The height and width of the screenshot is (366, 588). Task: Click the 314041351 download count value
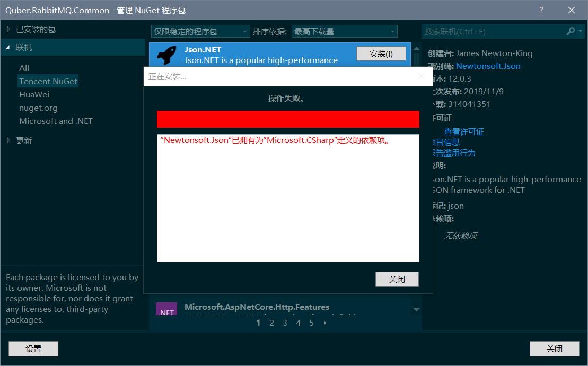tap(469, 104)
